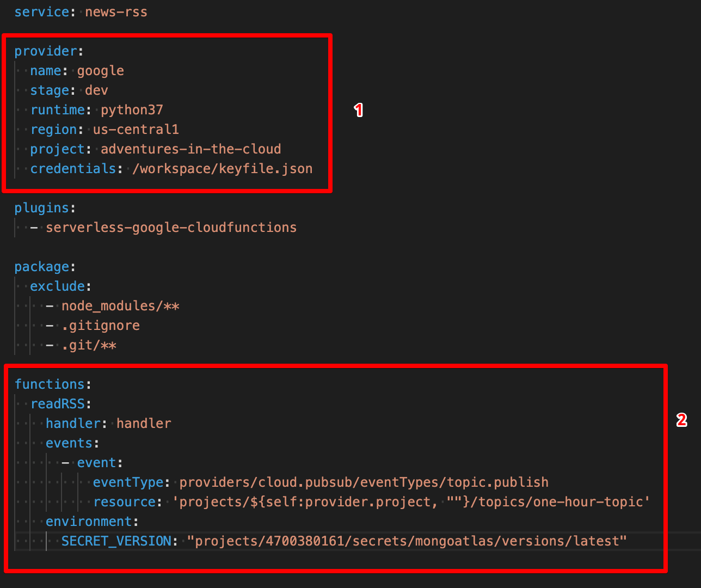701x588 pixels.
Task: Click the service name news-rss
Action: pyautogui.click(x=116, y=11)
